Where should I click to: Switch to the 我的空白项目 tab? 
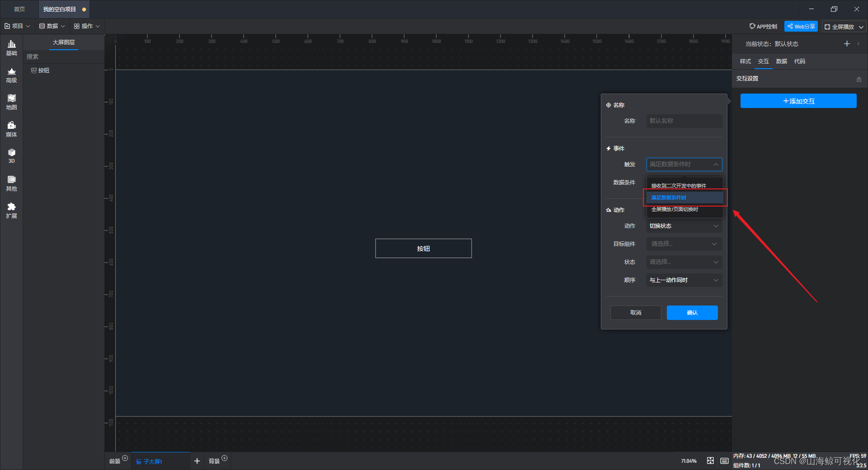63,9
